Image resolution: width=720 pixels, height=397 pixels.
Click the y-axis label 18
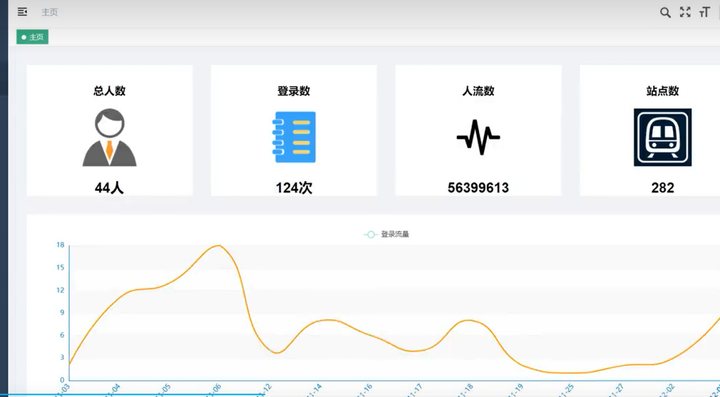(x=61, y=245)
